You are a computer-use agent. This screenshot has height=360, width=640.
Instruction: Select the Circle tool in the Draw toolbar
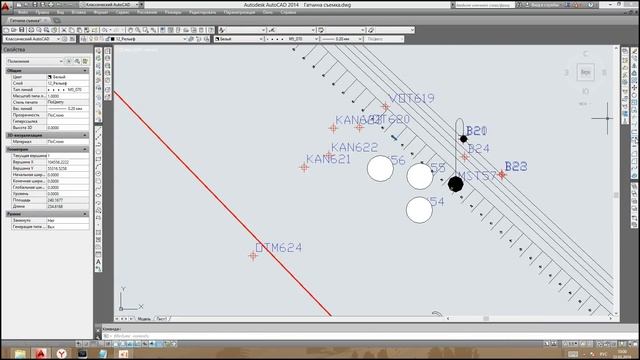pos(98,174)
